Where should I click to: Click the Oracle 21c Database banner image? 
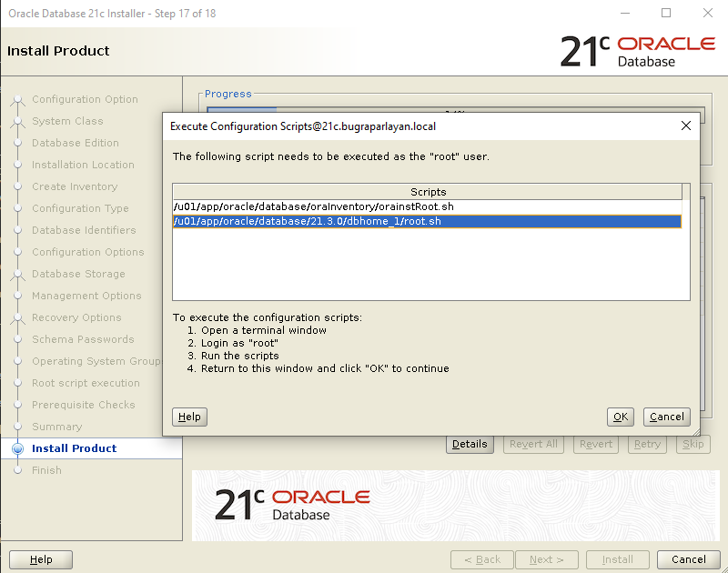[x=456, y=506]
